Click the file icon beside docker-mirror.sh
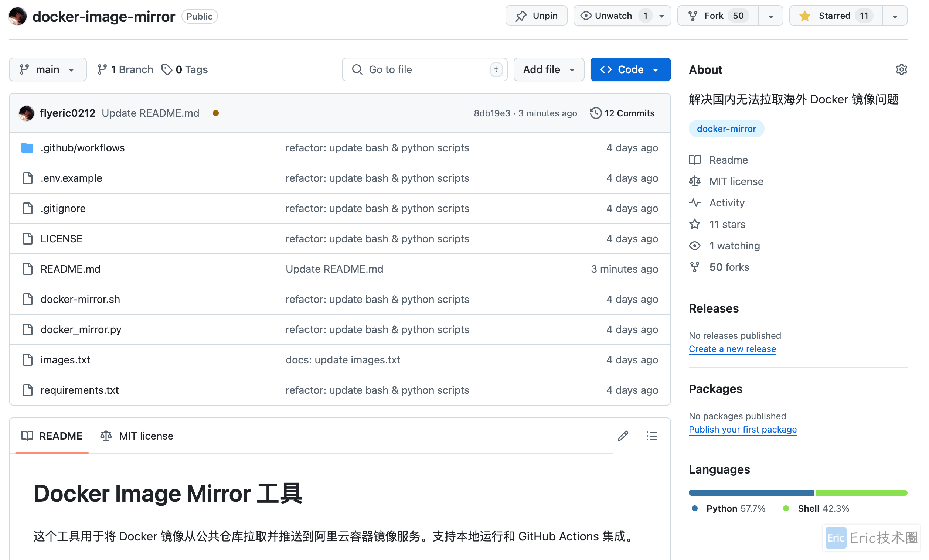The height and width of the screenshot is (560, 929). click(x=27, y=299)
